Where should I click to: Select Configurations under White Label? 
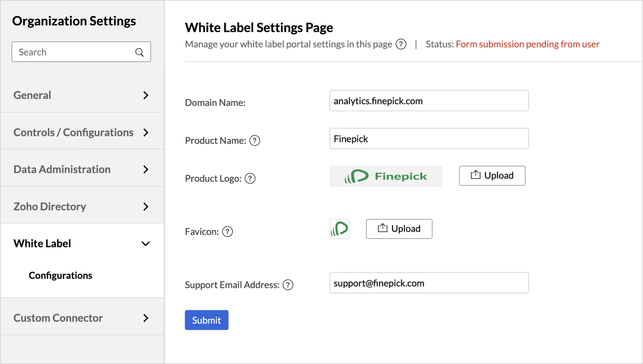point(61,275)
